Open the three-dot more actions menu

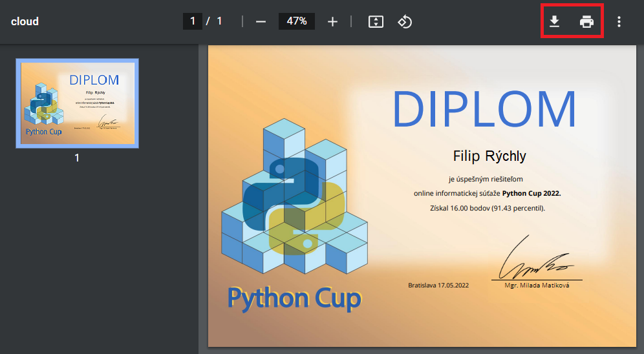click(619, 21)
